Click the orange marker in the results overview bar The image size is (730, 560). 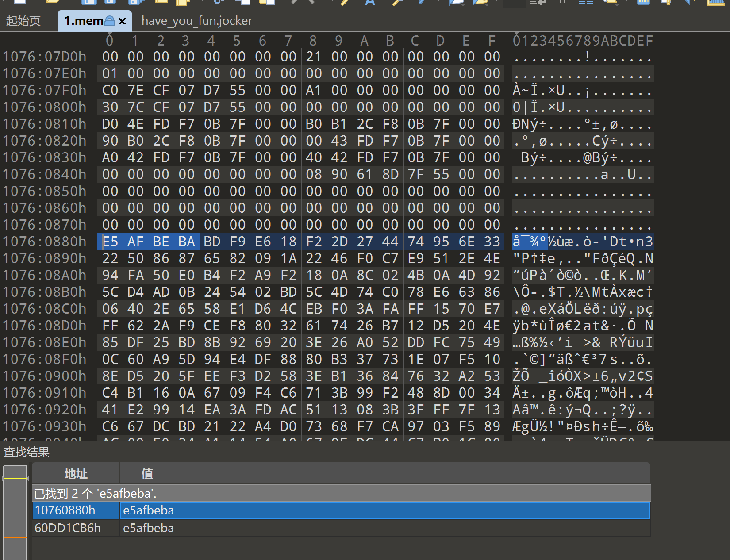[15, 538]
